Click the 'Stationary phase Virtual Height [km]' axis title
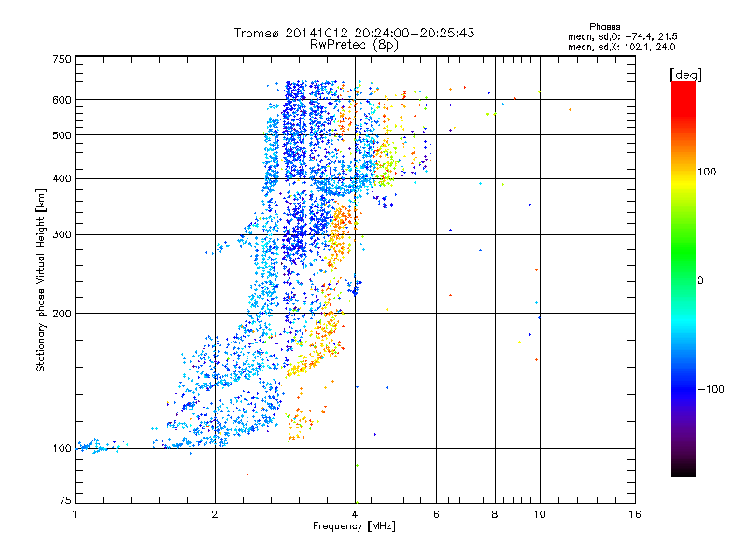The width and height of the screenshot is (747, 560). tap(41, 280)
